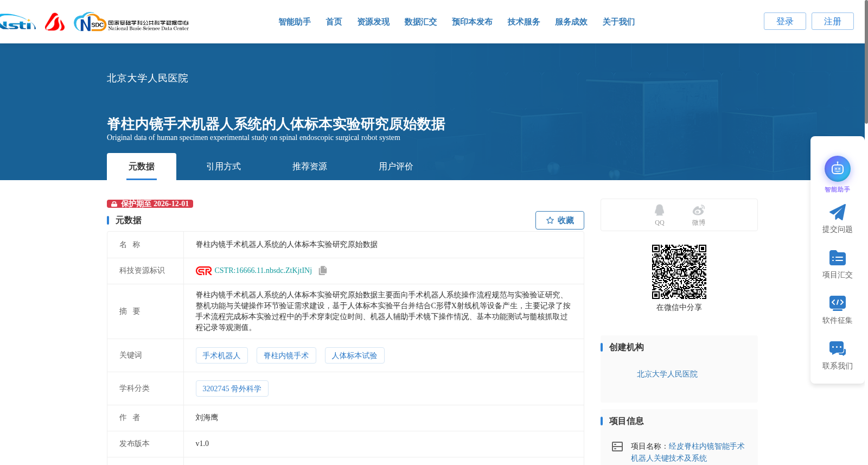The image size is (868, 465).
Task: Open the 联系我们 chat bubble icon
Action: pyautogui.click(x=837, y=349)
